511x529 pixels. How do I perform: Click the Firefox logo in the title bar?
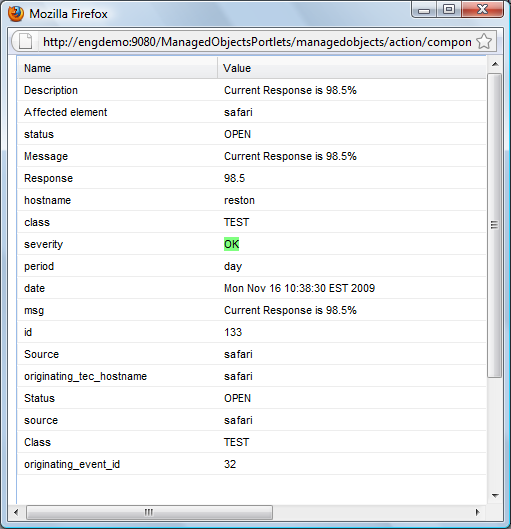pyautogui.click(x=16, y=14)
